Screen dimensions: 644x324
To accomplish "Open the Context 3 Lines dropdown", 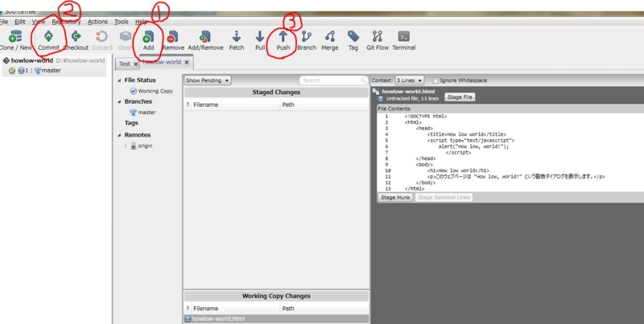I will click(x=409, y=80).
